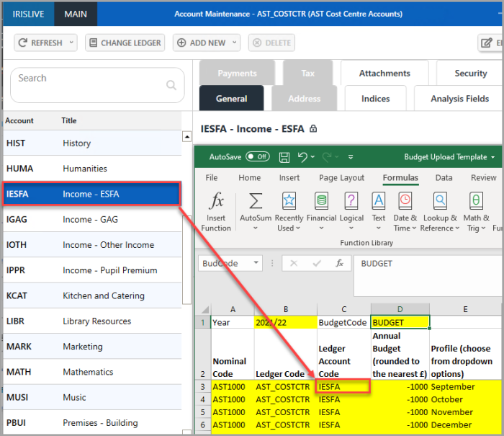Select the MAIN header tab

[76, 14]
